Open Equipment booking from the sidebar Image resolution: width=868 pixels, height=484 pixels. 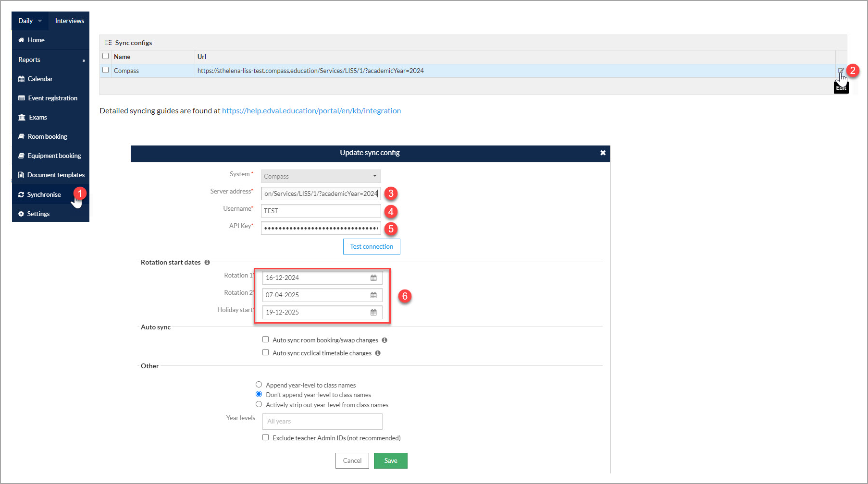tap(50, 156)
